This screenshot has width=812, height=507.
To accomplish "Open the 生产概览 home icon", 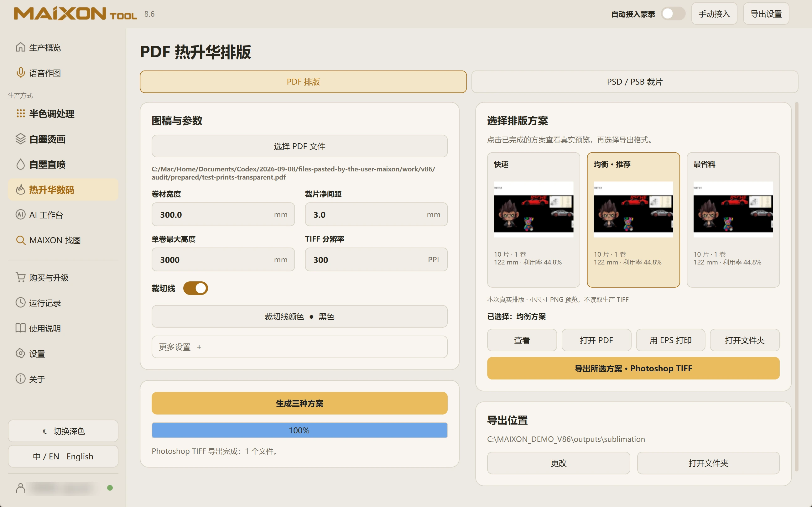I will pyautogui.click(x=20, y=47).
